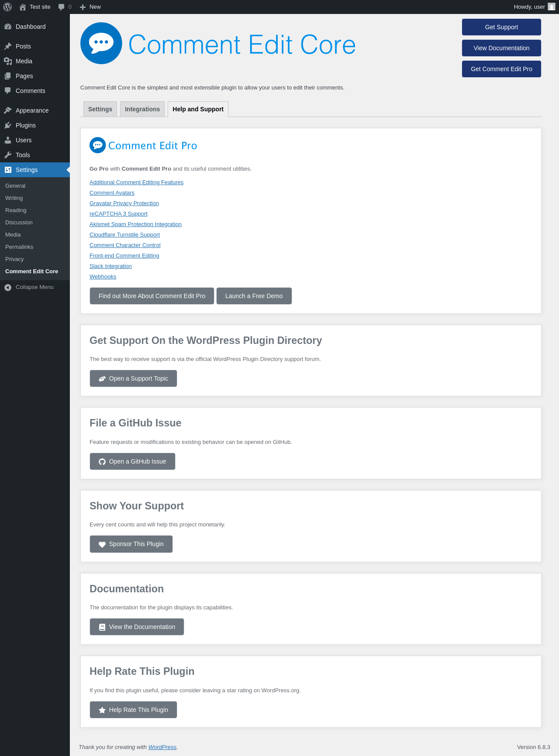Open the Webhooks link
The width and height of the screenshot is (559, 756).
[x=103, y=277]
